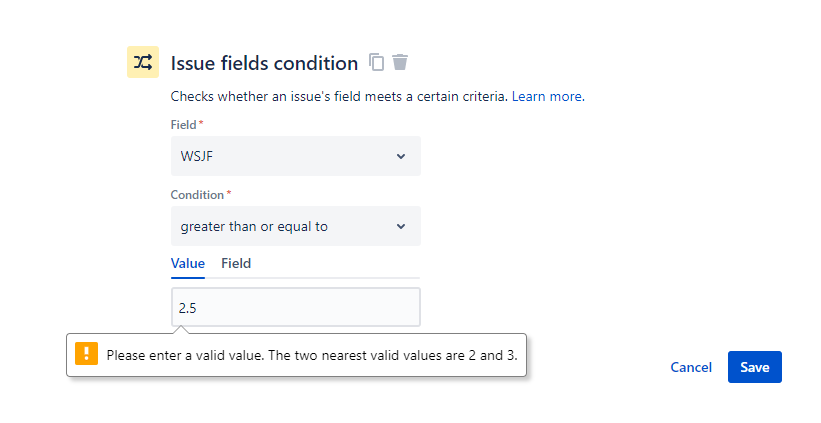
Task: Switch to the Value tab
Action: 188,263
